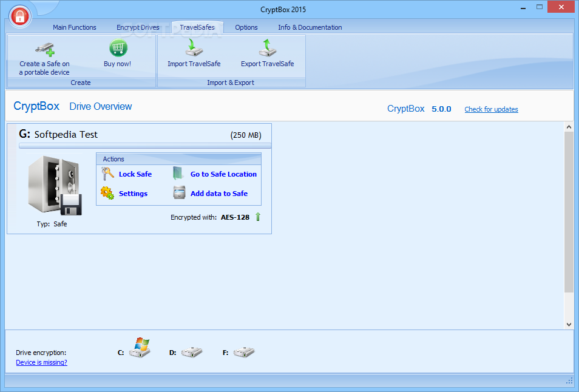The image size is (579, 392).
Task: Click the Export TravelSafe drive icon
Action: pyautogui.click(x=268, y=47)
